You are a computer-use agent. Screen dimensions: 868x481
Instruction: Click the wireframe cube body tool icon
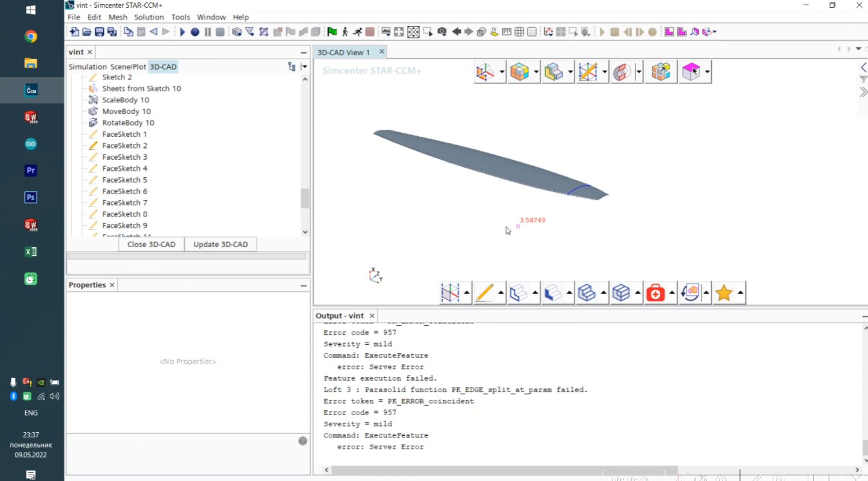pyautogui.click(x=622, y=292)
